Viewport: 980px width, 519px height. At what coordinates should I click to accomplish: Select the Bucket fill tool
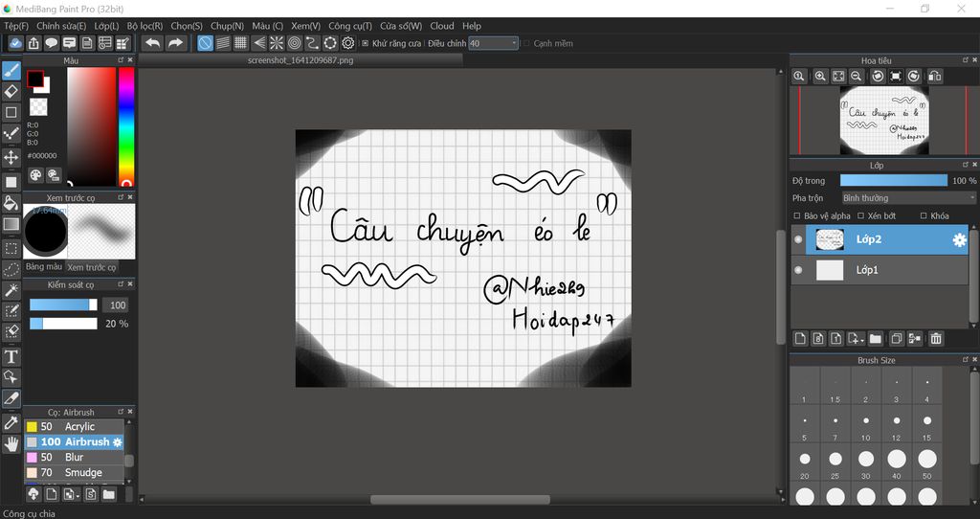click(x=11, y=203)
